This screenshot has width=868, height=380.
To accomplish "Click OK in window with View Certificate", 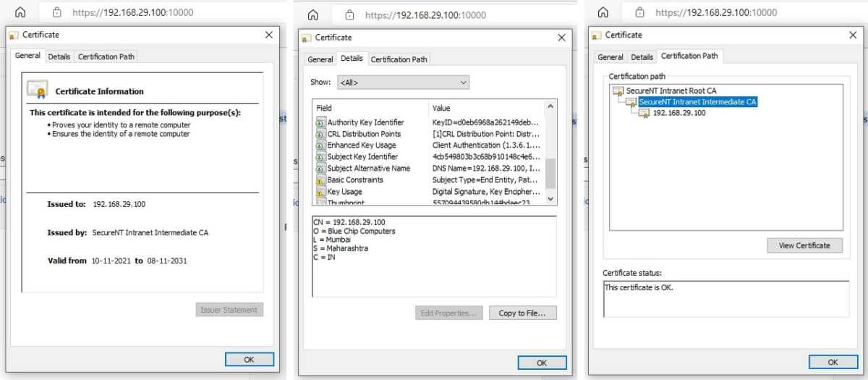I will (x=833, y=362).
